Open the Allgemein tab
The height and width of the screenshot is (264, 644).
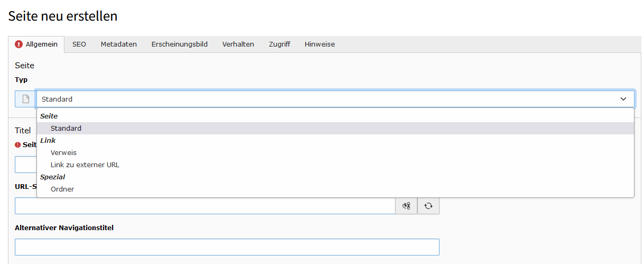36,44
